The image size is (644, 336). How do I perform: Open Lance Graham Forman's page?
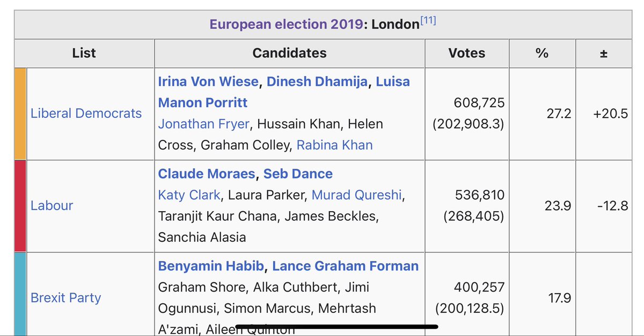click(x=345, y=266)
